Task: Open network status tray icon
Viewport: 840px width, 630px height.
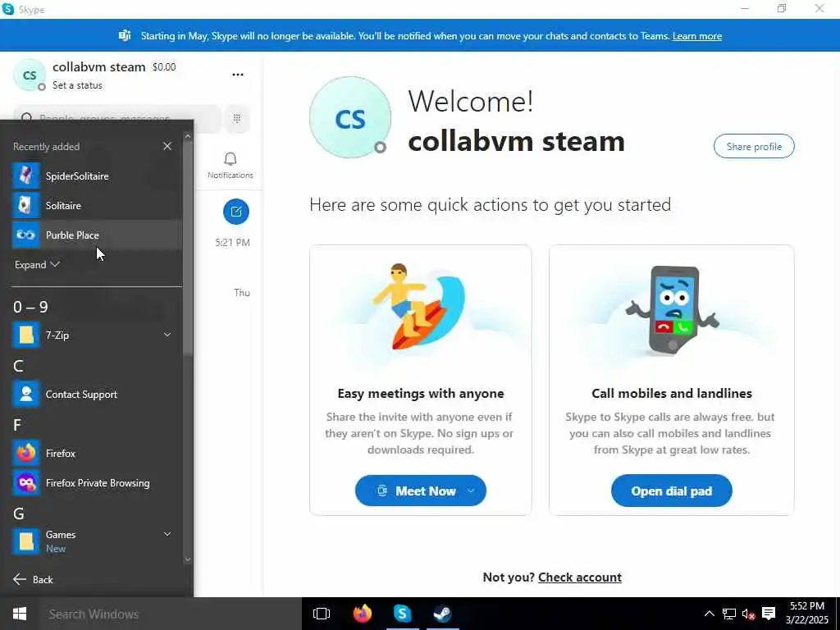Action: click(728, 614)
